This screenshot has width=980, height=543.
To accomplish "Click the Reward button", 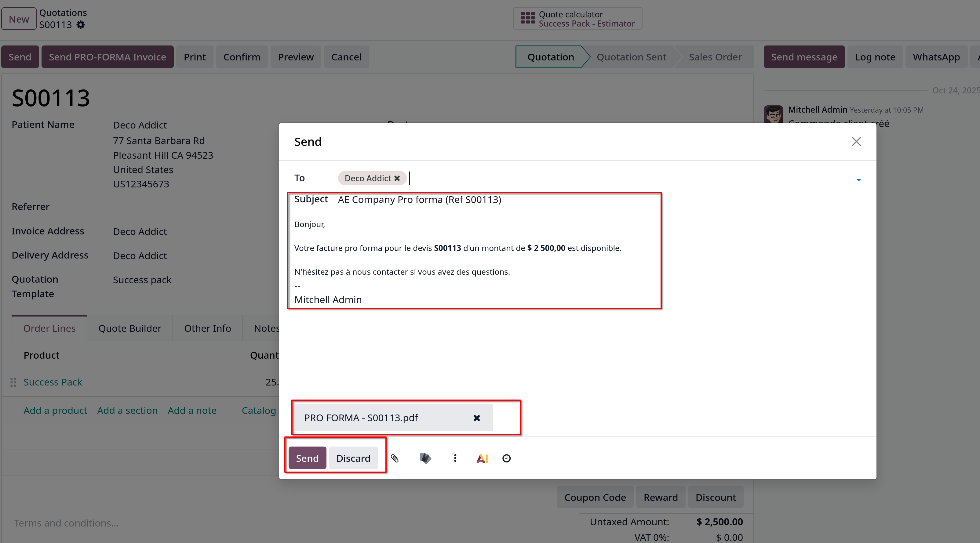I will tap(661, 497).
